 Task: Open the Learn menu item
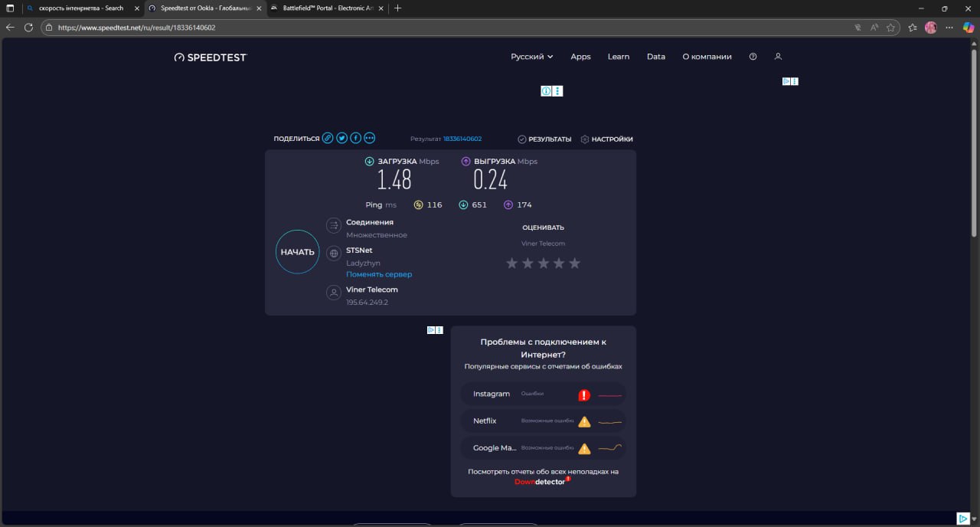point(619,57)
